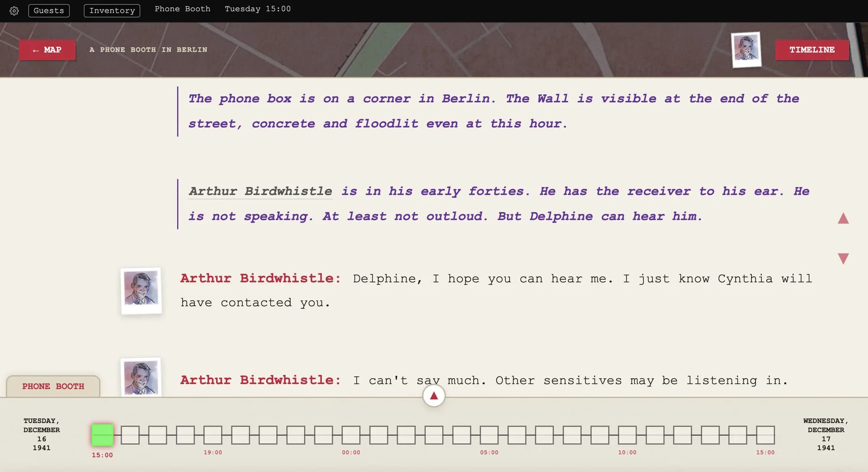Follow the Arthur Birdwhistle name link

pos(260,191)
